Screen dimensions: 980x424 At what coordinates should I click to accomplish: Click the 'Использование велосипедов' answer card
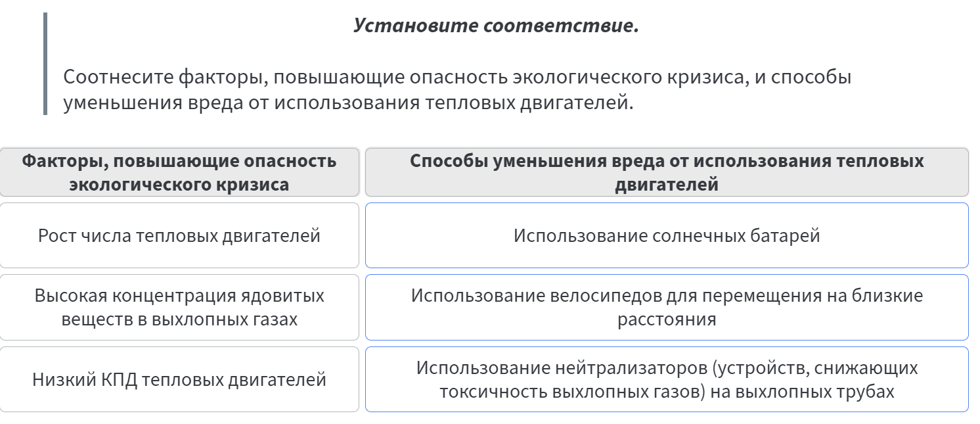coord(667,307)
